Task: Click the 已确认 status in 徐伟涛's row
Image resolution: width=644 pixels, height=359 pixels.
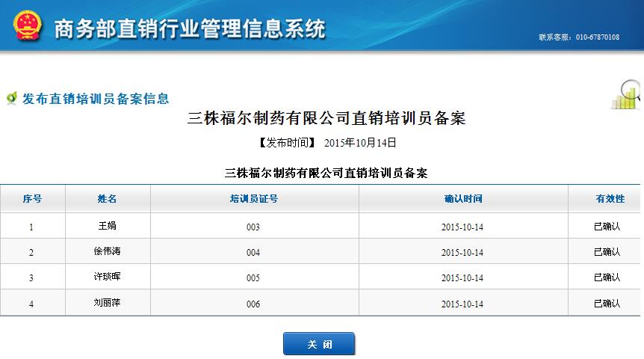Action: 607,252
